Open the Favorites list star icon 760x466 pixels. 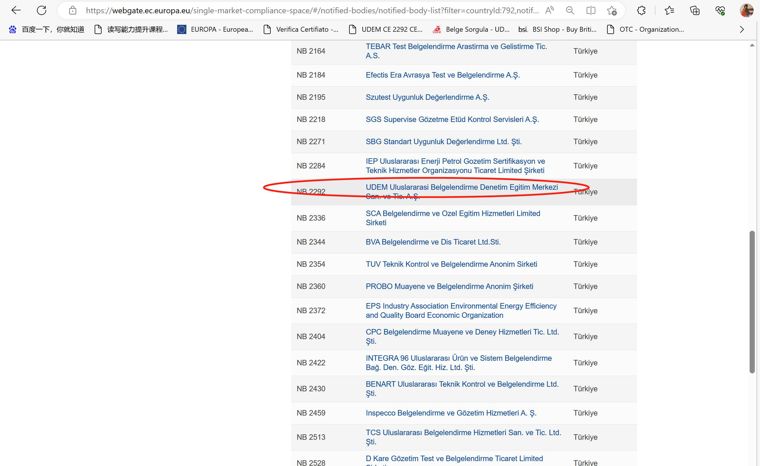coord(669,10)
